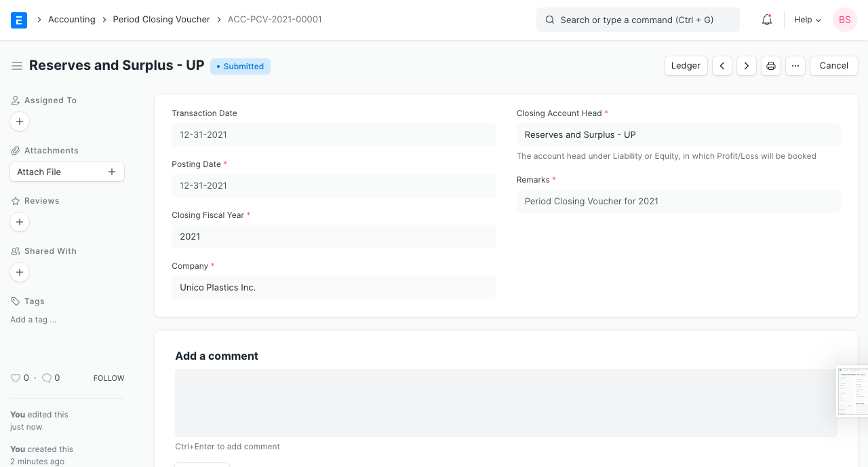This screenshot has height=467, width=868.
Task: Go to the next voucher document
Action: tap(747, 66)
